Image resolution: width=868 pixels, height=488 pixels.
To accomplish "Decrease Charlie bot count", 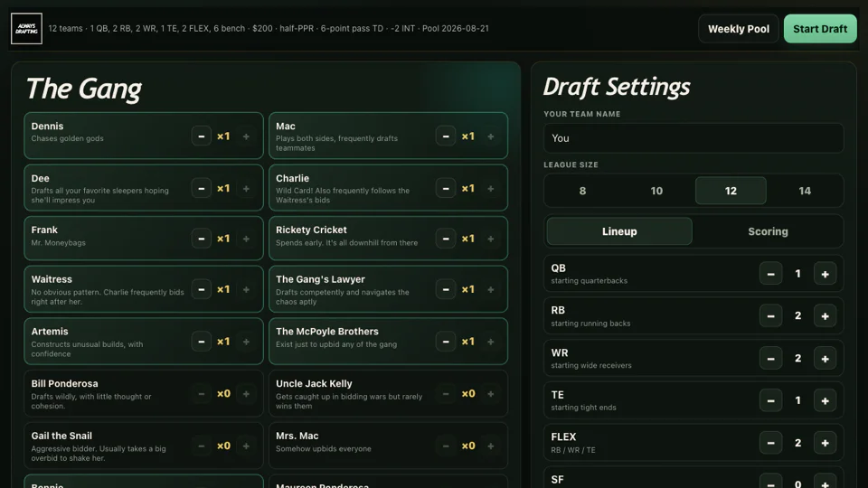I will coord(446,189).
